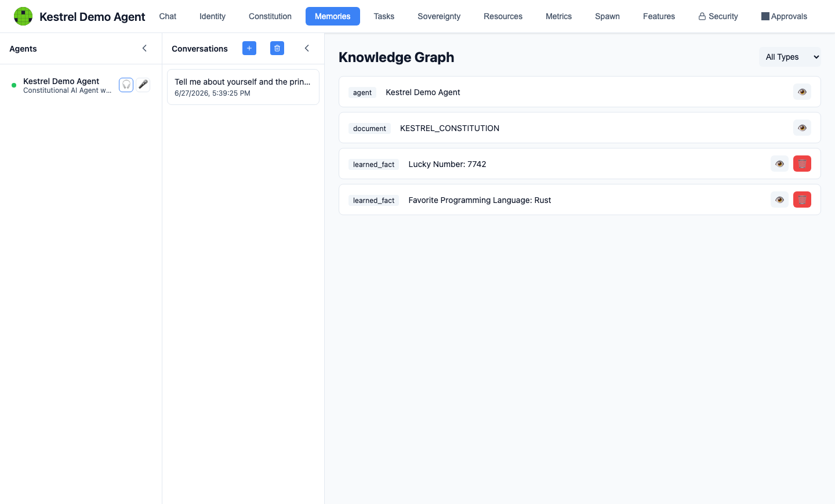The image size is (835, 504).
Task: Delete conversations using blue trash icon
Action: pyautogui.click(x=277, y=48)
